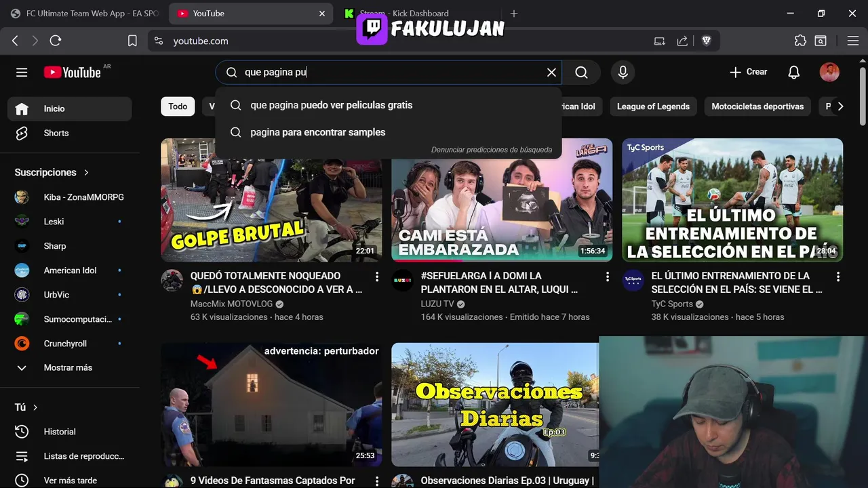
Task: Open 'QUEDÓ TOTALMENTE NOQUEADO' video title
Action: coord(276,283)
